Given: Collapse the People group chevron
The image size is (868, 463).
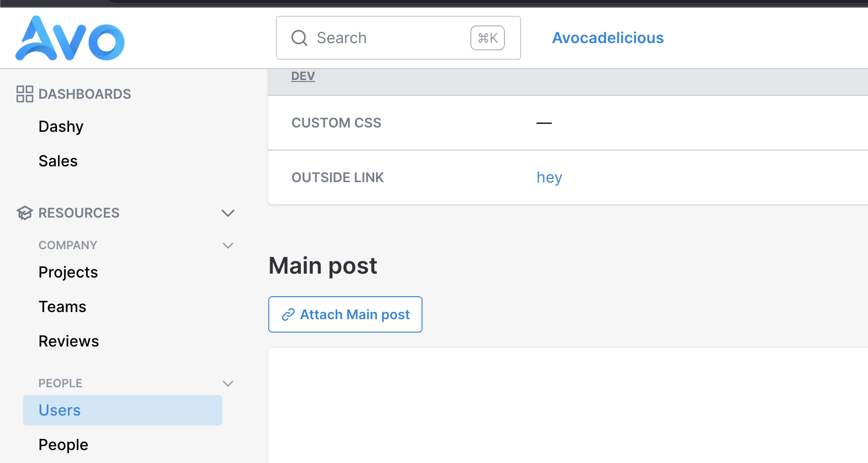Looking at the screenshot, I should click(228, 383).
